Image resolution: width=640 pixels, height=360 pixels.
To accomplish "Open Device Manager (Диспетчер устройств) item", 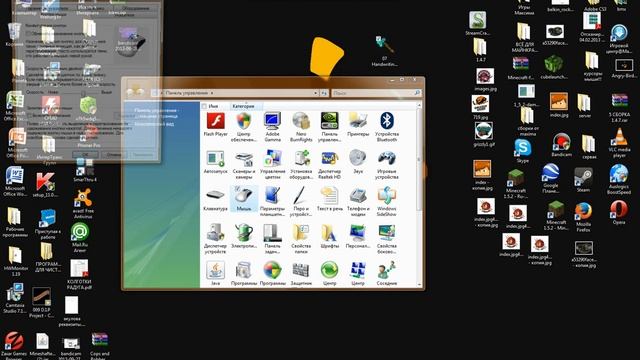I will point(215,239).
